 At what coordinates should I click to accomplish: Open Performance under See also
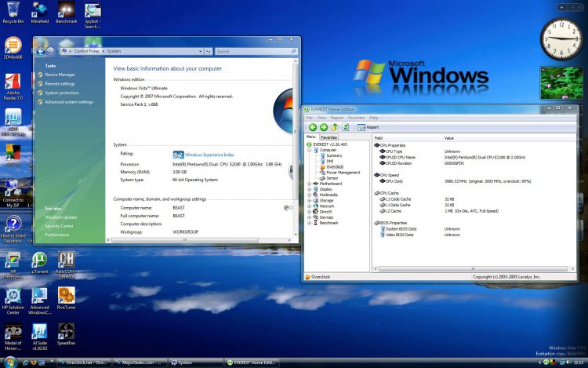coord(57,235)
